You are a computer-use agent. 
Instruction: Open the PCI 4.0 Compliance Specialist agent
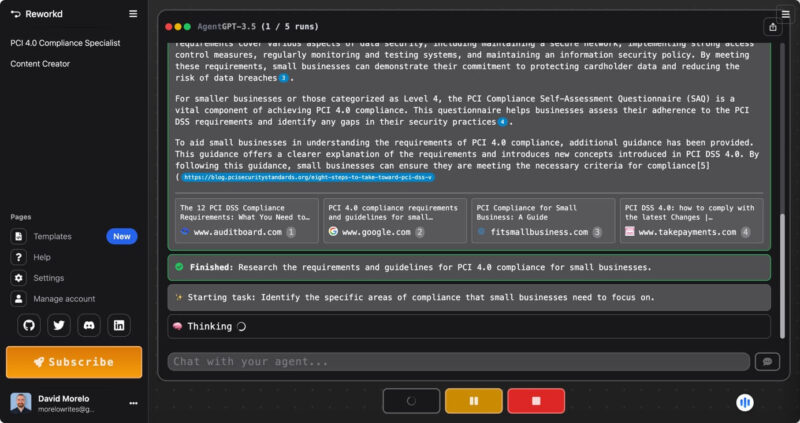coord(65,43)
